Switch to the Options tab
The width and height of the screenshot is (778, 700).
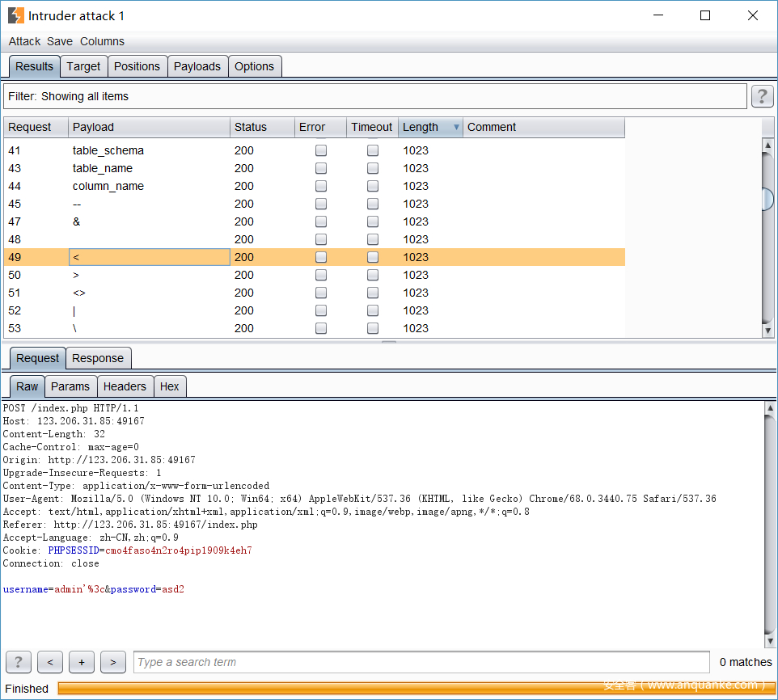(254, 66)
